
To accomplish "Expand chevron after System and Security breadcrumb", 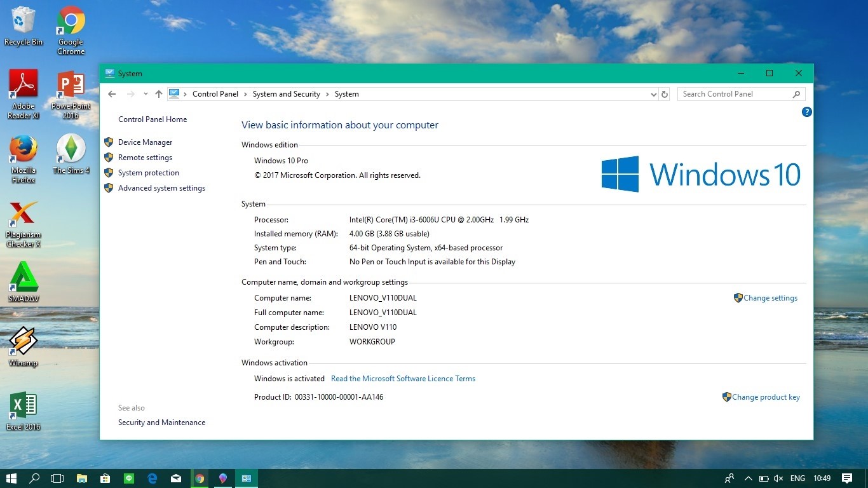I will click(x=327, y=94).
